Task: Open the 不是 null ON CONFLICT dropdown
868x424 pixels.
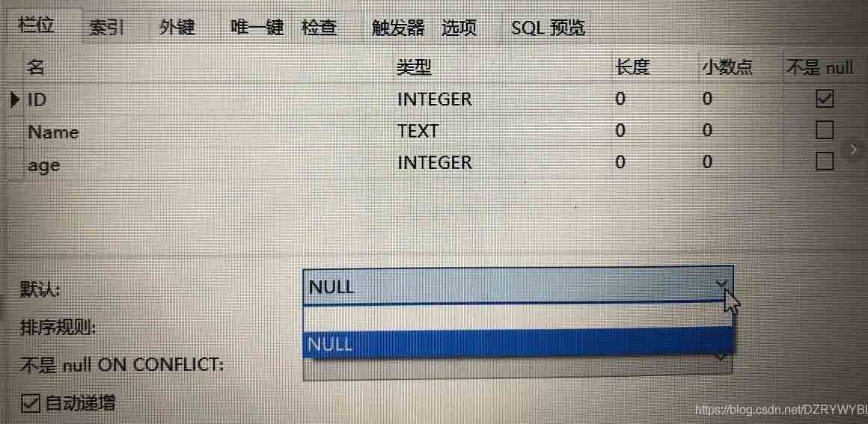Action: 518,366
